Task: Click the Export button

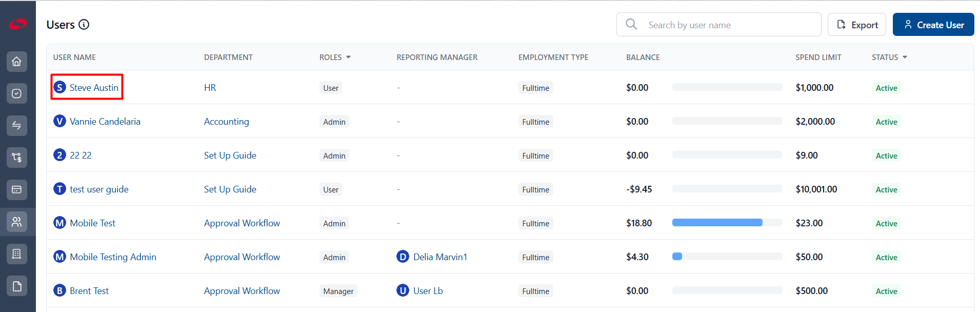Action: (857, 25)
